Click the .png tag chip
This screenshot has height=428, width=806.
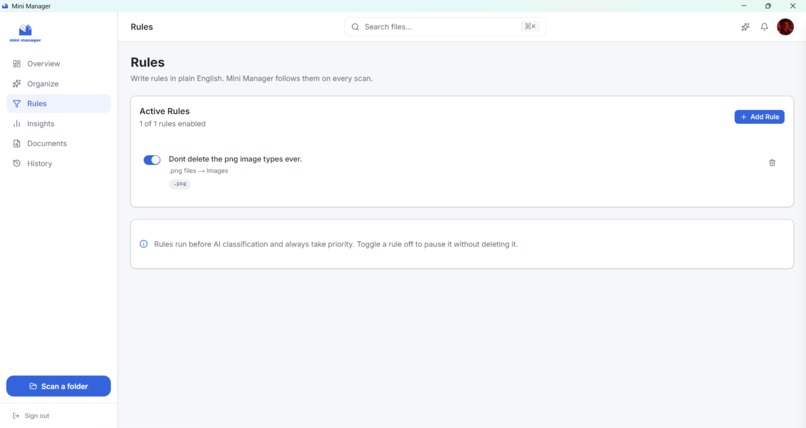(180, 184)
